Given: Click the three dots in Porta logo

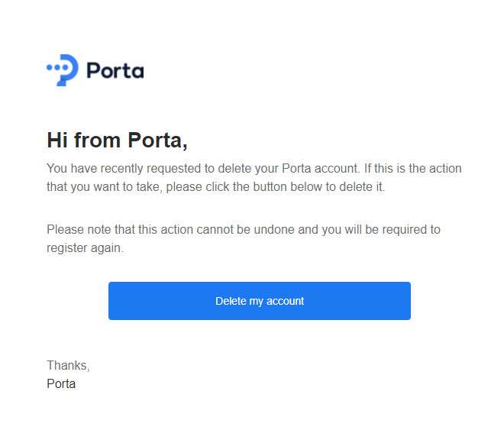Looking at the screenshot, I should (x=57, y=67).
